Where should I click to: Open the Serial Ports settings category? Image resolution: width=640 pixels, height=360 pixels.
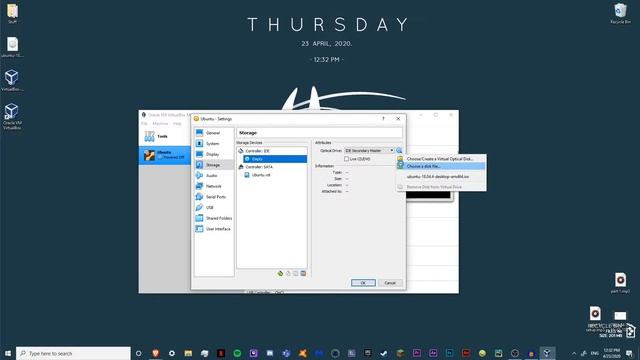click(x=213, y=197)
